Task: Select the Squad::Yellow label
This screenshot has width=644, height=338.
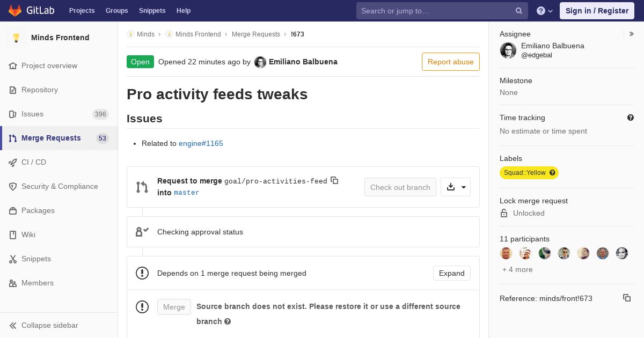Action: pyautogui.click(x=524, y=173)
